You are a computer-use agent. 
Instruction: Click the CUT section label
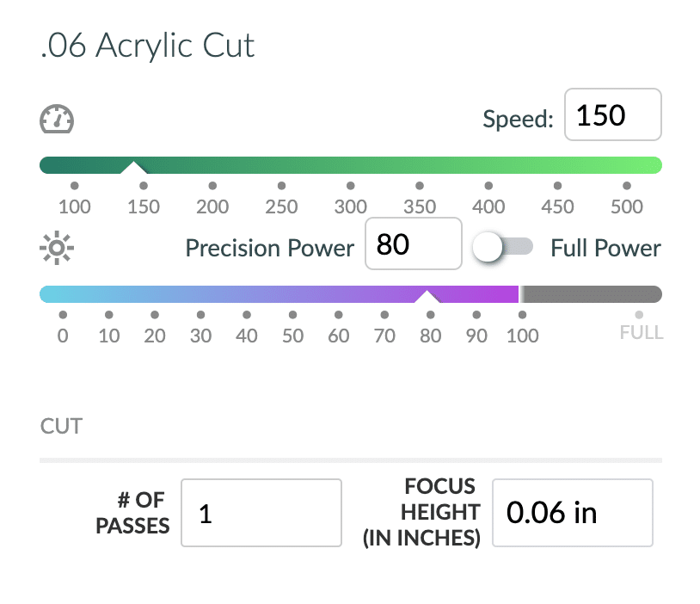tap(62, 426)
